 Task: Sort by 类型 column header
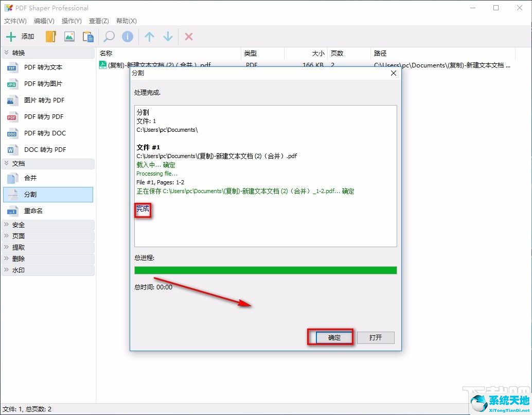pos(263,54)
